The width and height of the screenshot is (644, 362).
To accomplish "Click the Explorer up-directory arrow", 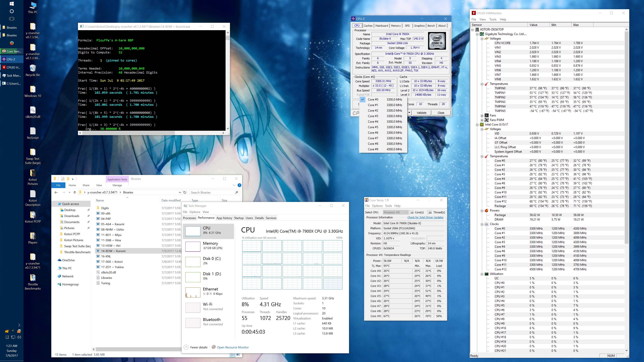I will [x=74, y=192].
